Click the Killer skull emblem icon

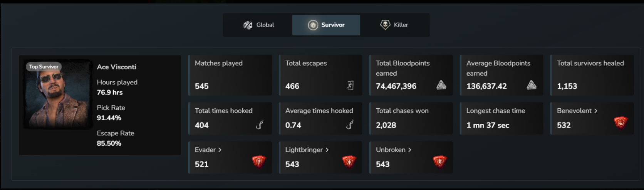(x=385, y=25)
